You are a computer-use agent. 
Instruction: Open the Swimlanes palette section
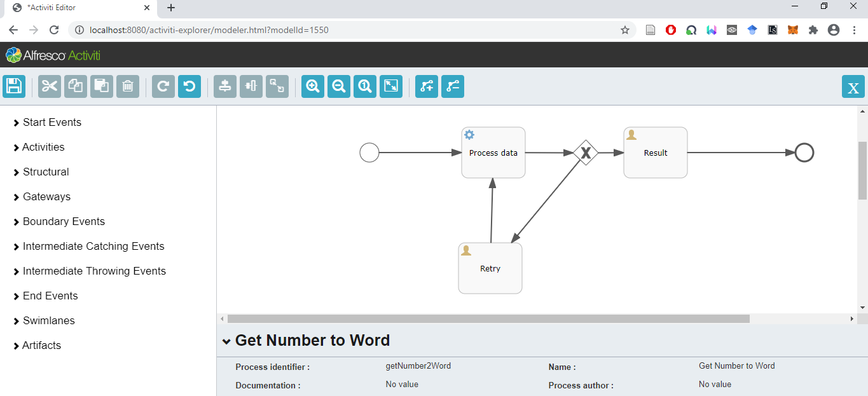tap(48, 321)
